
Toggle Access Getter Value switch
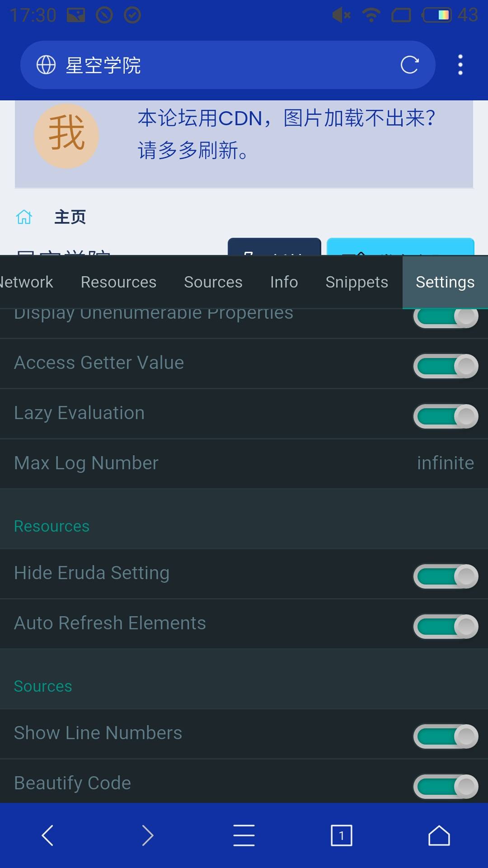pos(446,366)
